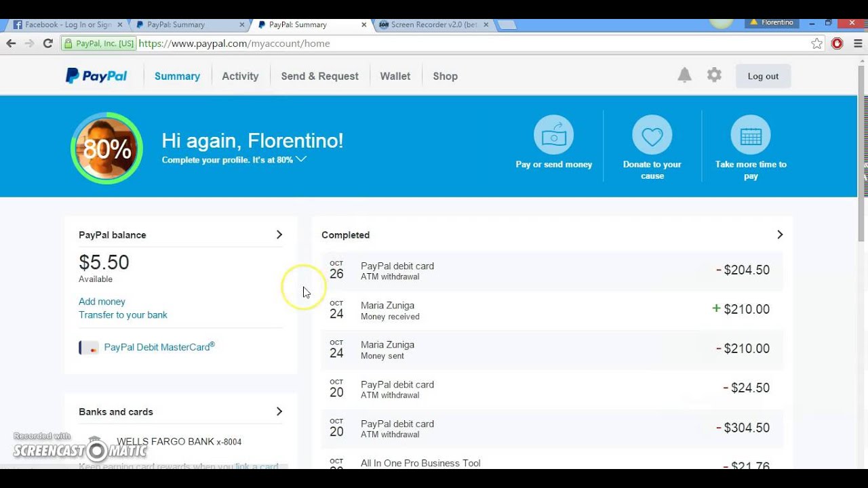868x488 pixels.
Task: Bookmark the page with the star icon
Action: coord(817,43)
